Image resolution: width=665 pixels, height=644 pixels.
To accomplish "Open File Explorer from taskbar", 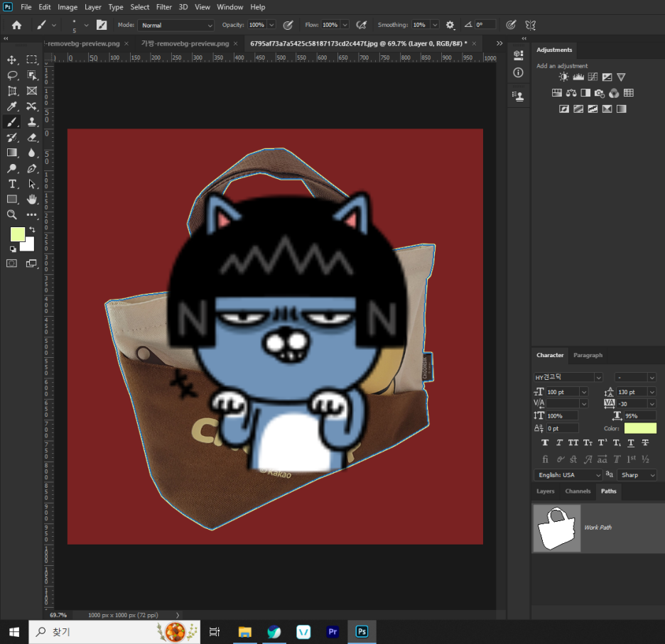I will 244,632.
